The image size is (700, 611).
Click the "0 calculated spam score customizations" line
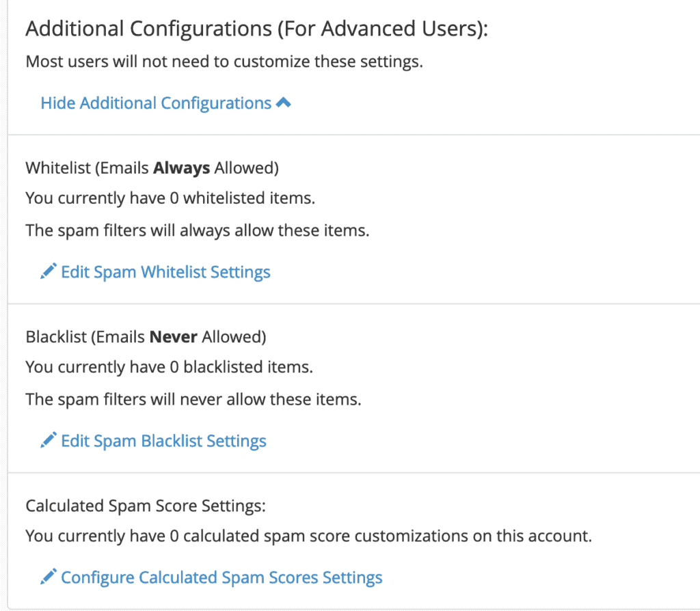(308, 537)
